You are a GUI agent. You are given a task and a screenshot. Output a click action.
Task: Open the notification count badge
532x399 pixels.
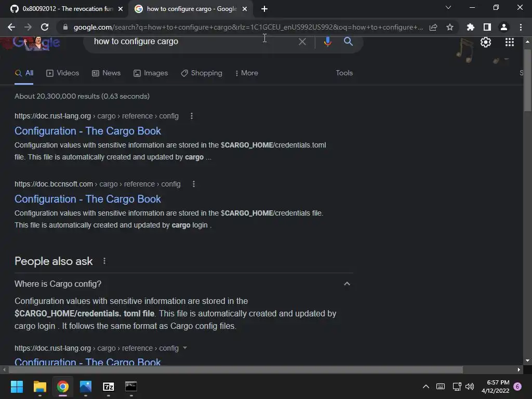click(x=517, y=387)
